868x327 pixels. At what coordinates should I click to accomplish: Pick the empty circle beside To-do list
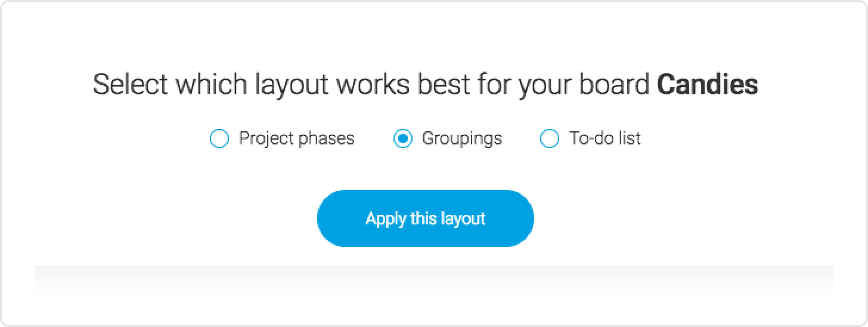coord(549,139)
